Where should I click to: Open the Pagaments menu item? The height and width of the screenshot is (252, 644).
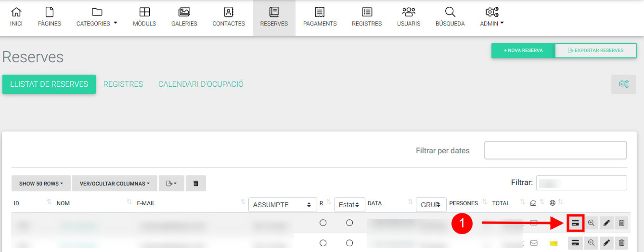coord(319,17)
